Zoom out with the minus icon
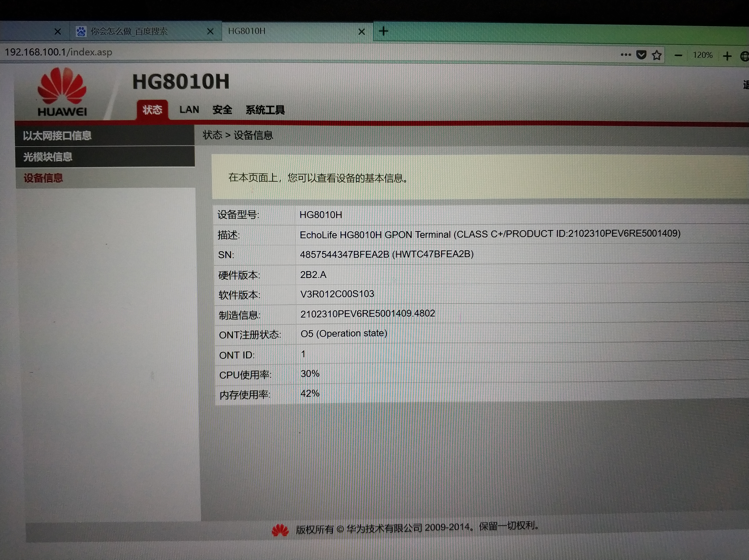 (x=678, y=55)
